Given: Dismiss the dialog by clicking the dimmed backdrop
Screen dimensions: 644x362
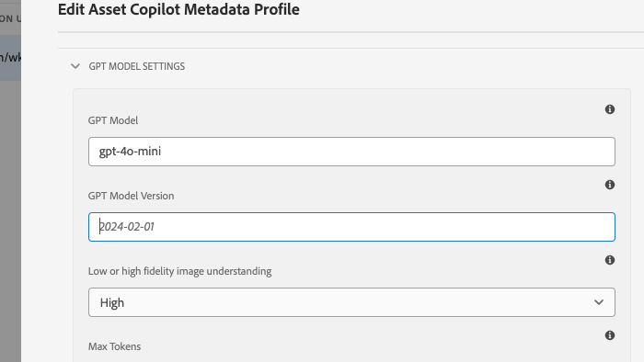Looking at the screenshot, I should (x=10, y=221).
